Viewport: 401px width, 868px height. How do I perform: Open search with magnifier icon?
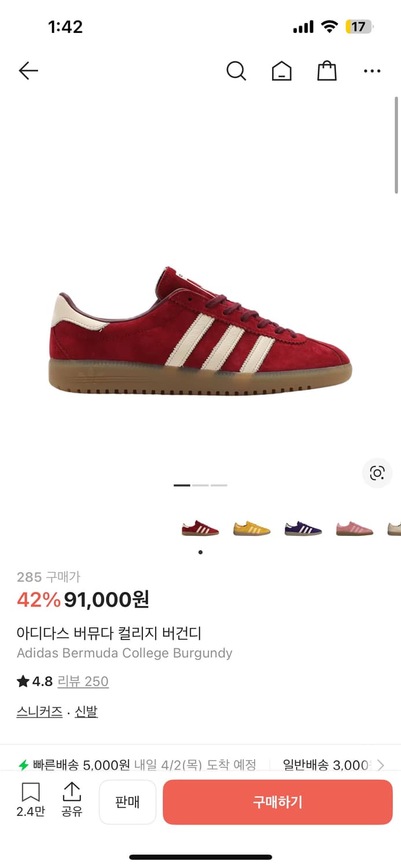coord(236,71)
